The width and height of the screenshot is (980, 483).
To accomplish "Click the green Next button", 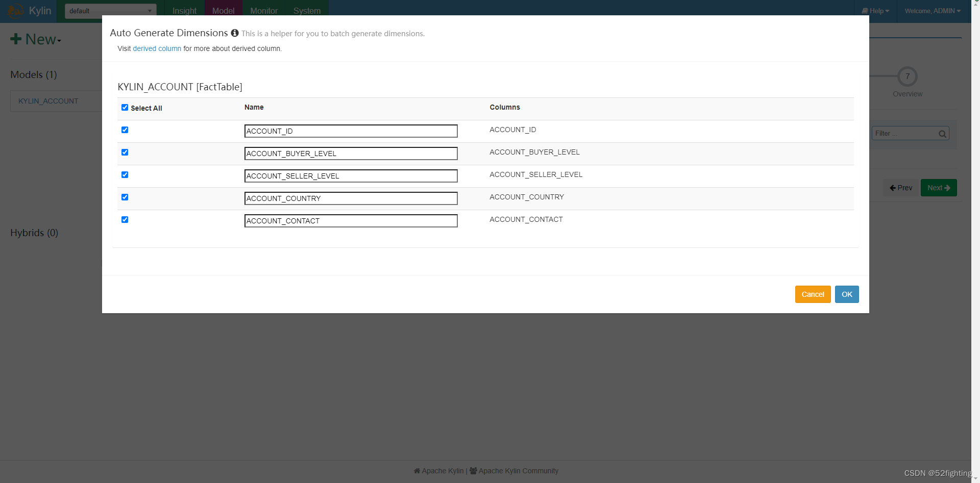I will tap(939, 188).
